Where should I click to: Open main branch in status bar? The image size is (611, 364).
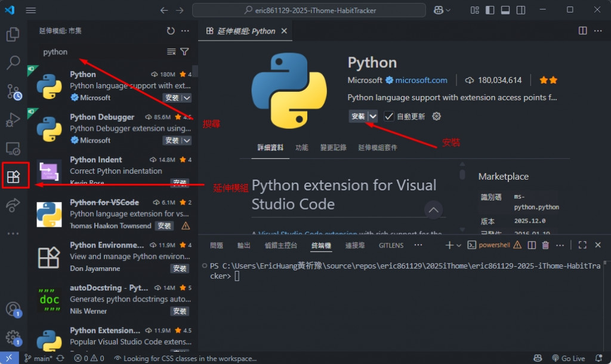(x=38, y=358)
